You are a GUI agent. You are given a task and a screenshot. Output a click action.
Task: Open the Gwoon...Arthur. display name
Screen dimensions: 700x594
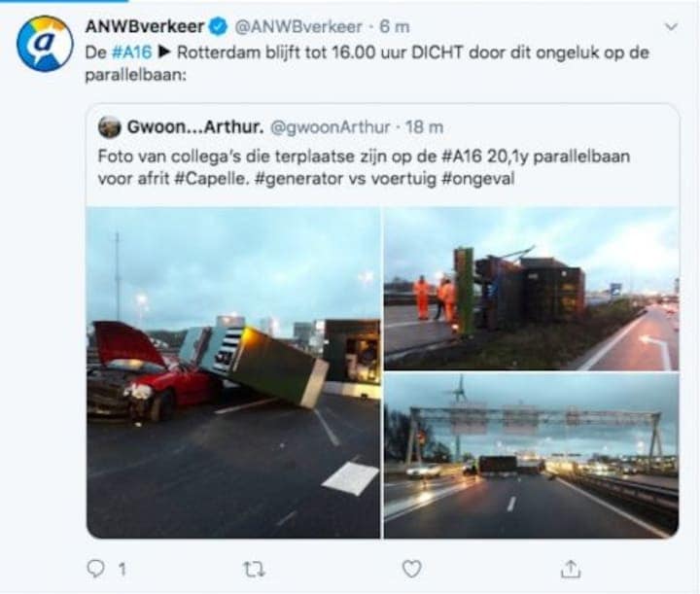click(x=195, y=127)
